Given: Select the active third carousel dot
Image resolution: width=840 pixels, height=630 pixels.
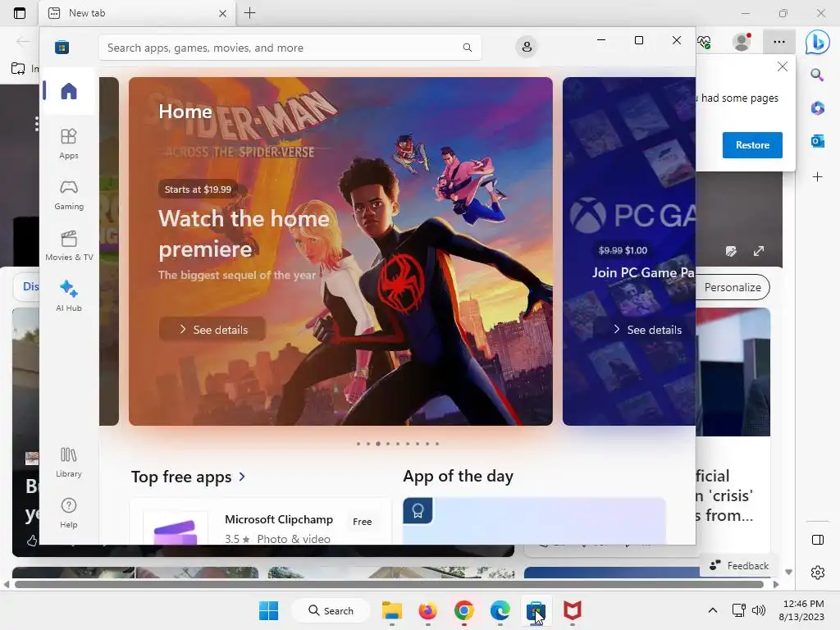Looking at the screenshot, I should 377,444.
